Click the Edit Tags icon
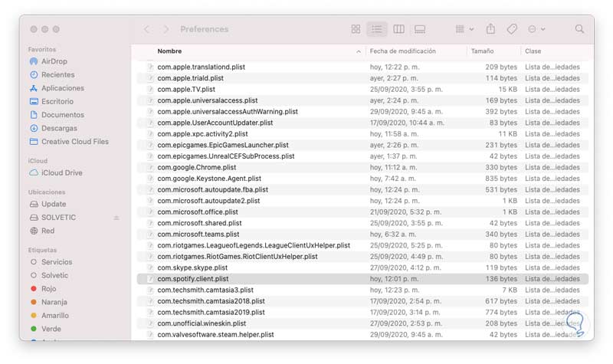 tap(512, 29)
